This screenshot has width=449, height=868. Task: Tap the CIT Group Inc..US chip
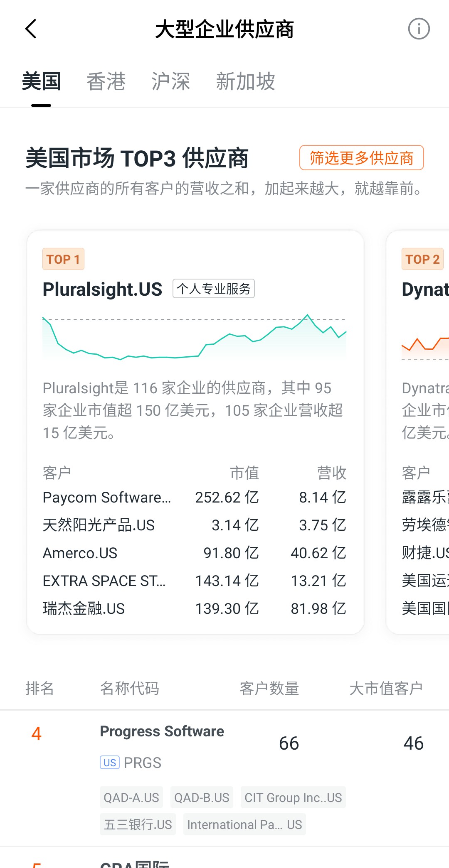(x=293, y=797)
